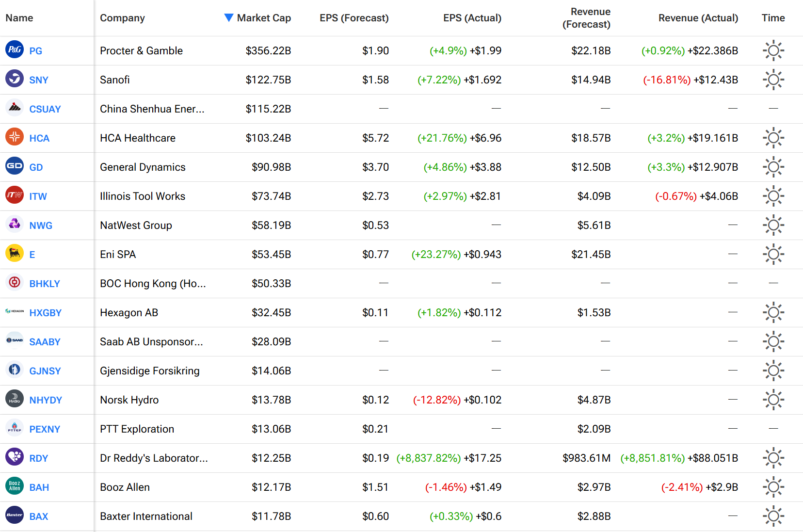Click the sun time icon in Dr Reddy's row
The image size is (803, 532).
[773, 458]
